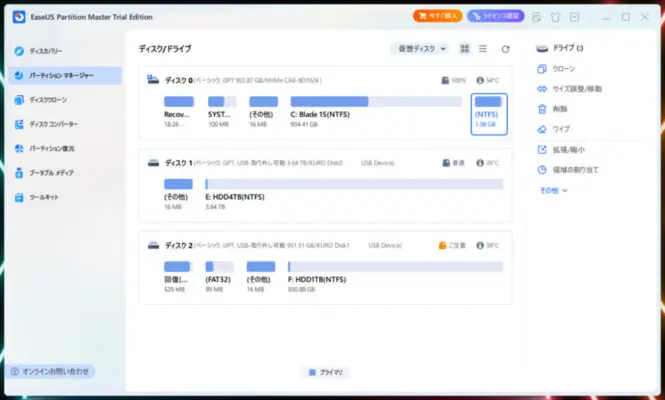
Task: Click the USB Device label on Disk 1
Action: tap(377, 163)
